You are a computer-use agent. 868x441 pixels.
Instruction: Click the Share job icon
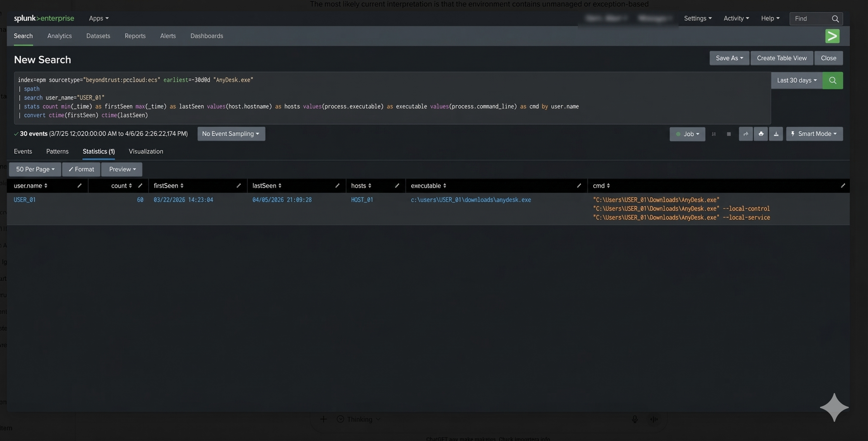pyautogui.click(x=746, y=134)
